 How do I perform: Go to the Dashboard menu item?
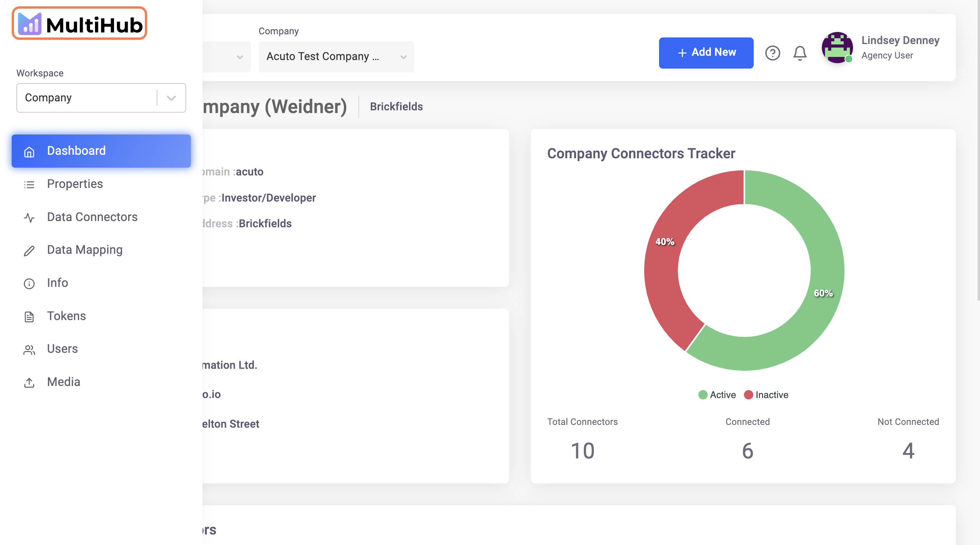[x=101, y=151]
